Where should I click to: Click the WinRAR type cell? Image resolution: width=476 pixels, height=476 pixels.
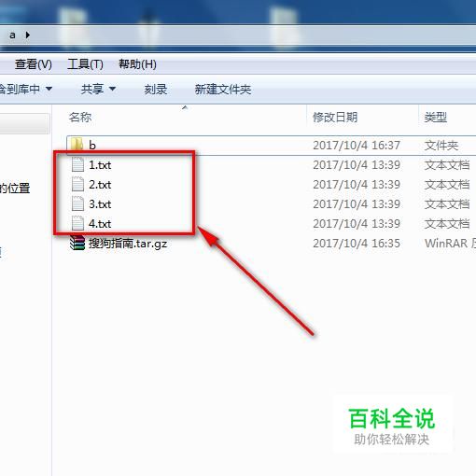coord(450,244)
